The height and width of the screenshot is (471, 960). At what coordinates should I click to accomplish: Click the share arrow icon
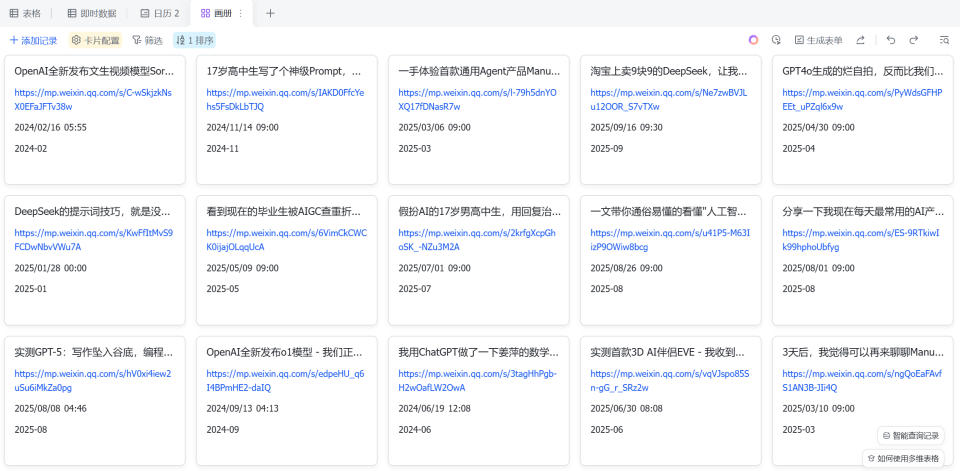click(x=859, y=40)
